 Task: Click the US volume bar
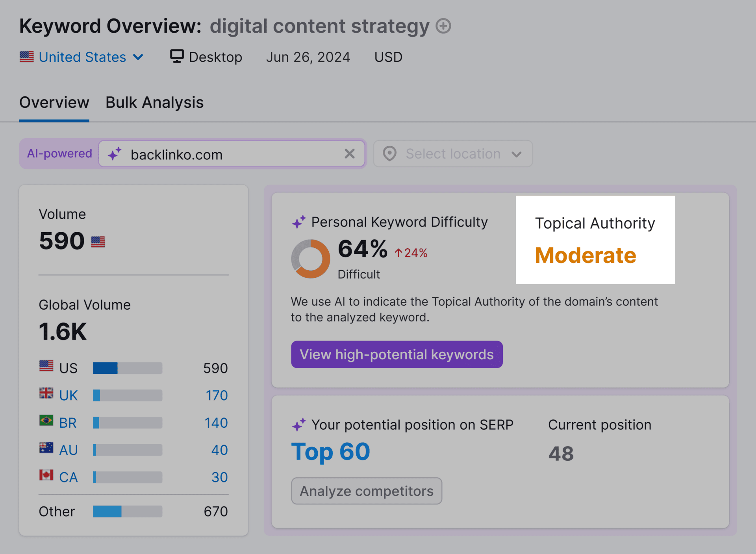point(128,368)
